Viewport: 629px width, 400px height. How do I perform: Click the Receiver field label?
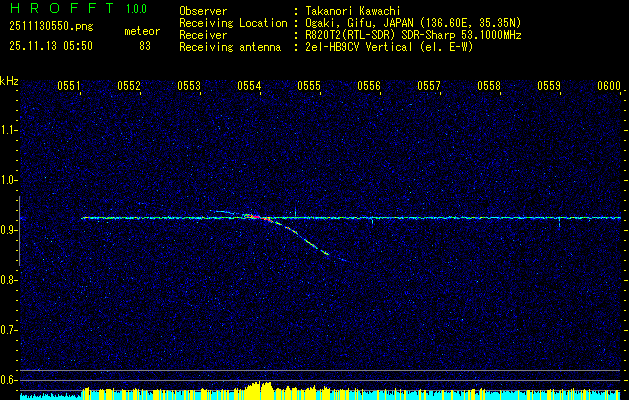pyautogui.click(x=203, y=35)
